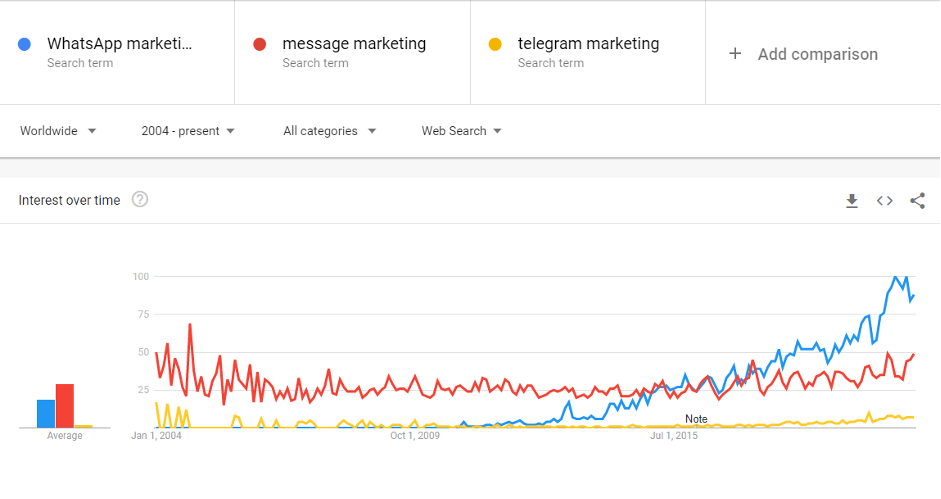Open the Worldwide region dropdown
The height and width of the screenshot is (499, 941).
58,131
